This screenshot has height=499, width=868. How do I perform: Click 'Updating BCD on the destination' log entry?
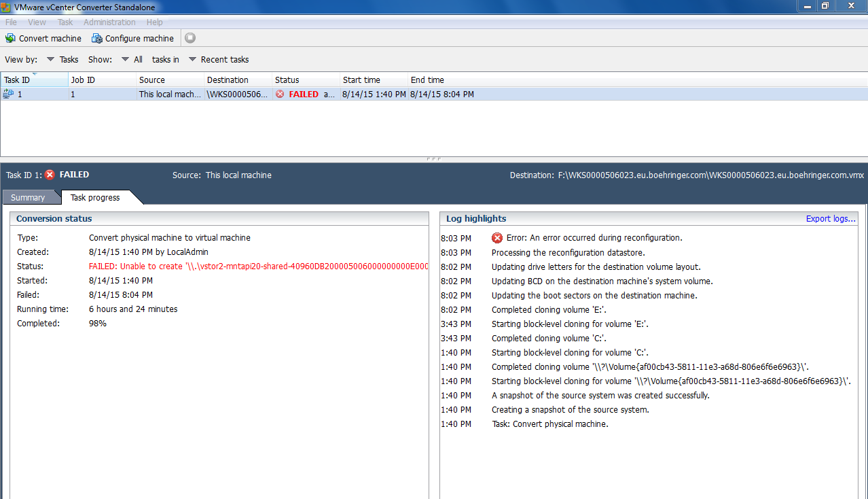pos(602,281)
